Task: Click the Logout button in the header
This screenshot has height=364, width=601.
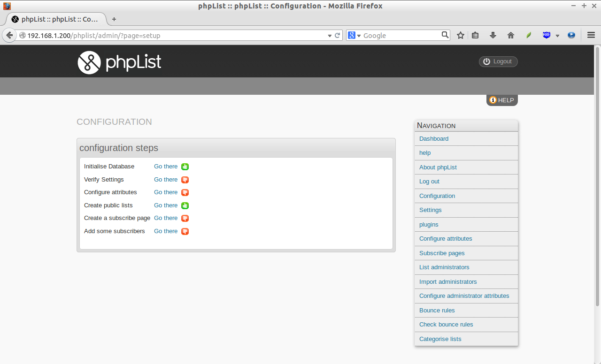Action: click(498, 61)
